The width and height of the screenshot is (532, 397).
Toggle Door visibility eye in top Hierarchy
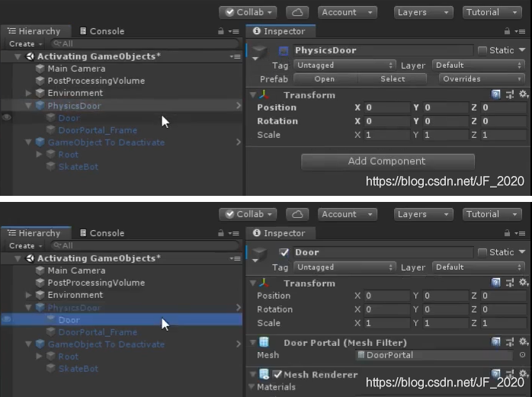pyautogui.click(x=7, y=117)
